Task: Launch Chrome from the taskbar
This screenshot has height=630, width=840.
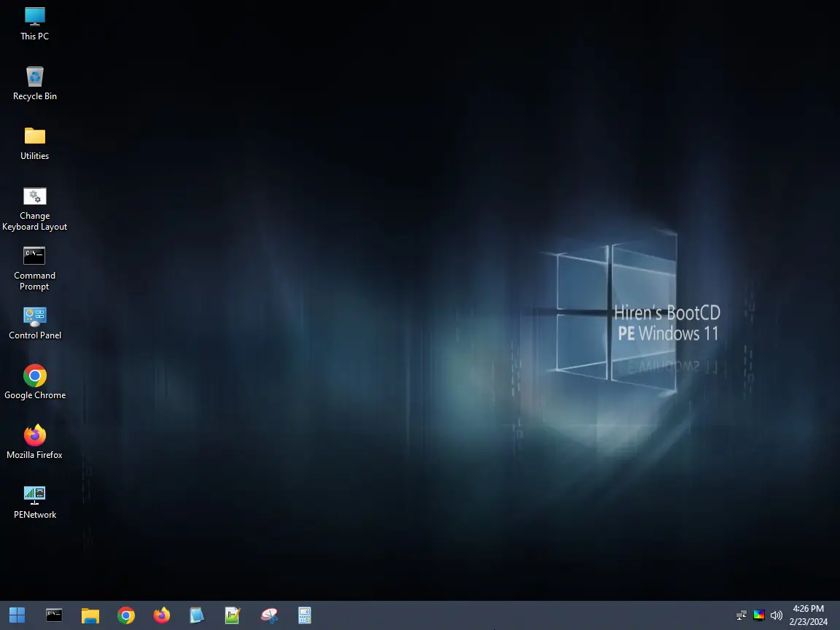Action: point(125,615)
